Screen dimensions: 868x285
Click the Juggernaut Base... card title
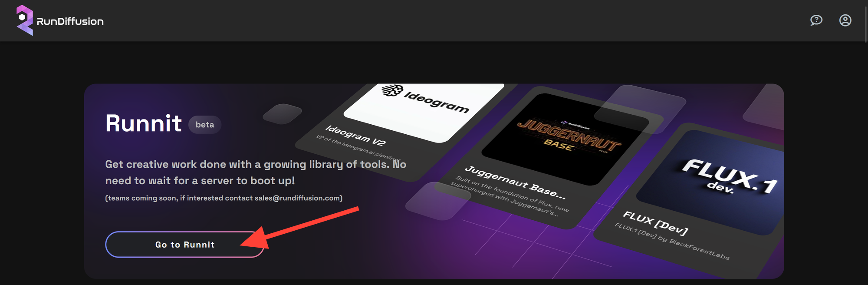pos(515,182)
